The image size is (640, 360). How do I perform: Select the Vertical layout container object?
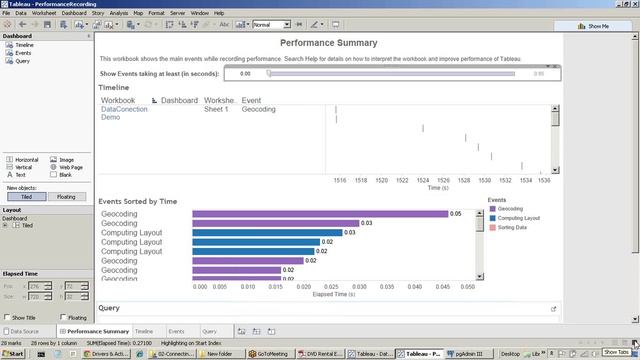point(19,167)
